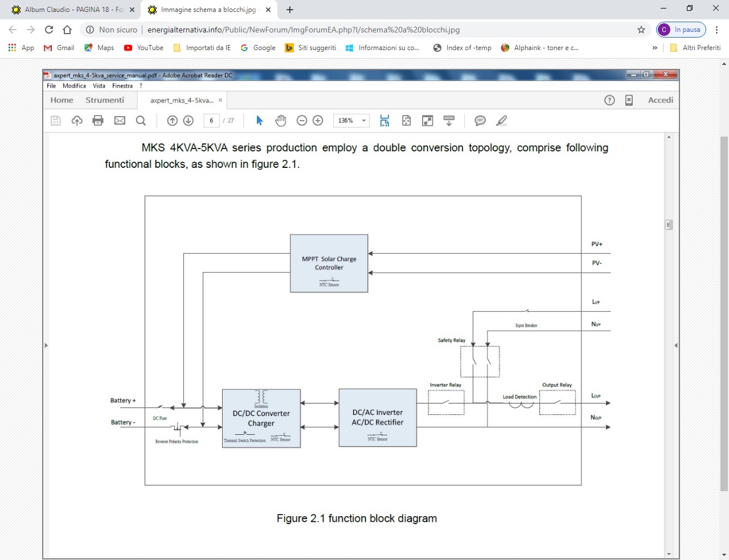729x560 pixels.
Task: Open the Modifica menu
Action: [x=74, y=86]
